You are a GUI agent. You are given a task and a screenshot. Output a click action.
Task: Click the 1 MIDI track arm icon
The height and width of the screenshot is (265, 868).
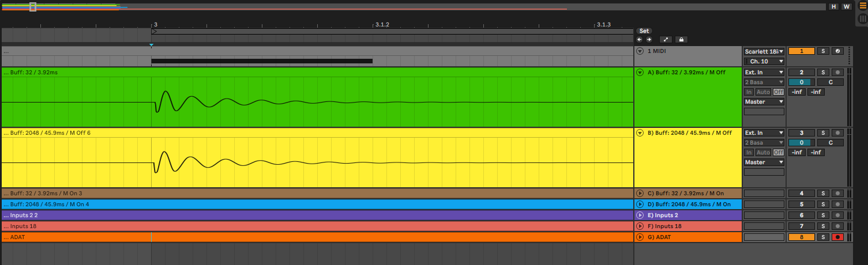pos(837,51)
